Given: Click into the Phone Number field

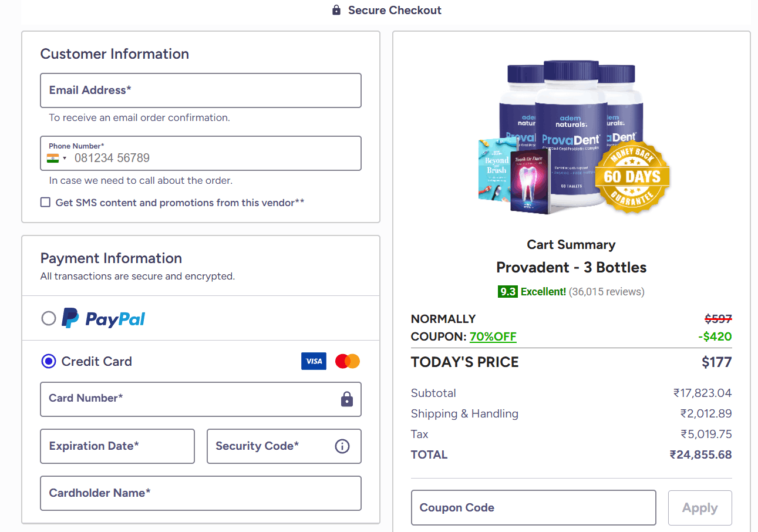Looking at the screenshot, I should pos(211,158).
